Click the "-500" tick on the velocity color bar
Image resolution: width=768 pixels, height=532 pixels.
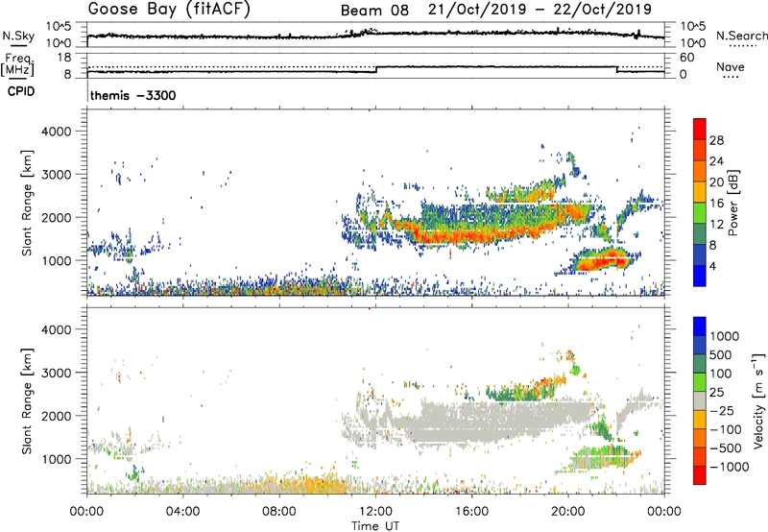pos(726,447)
